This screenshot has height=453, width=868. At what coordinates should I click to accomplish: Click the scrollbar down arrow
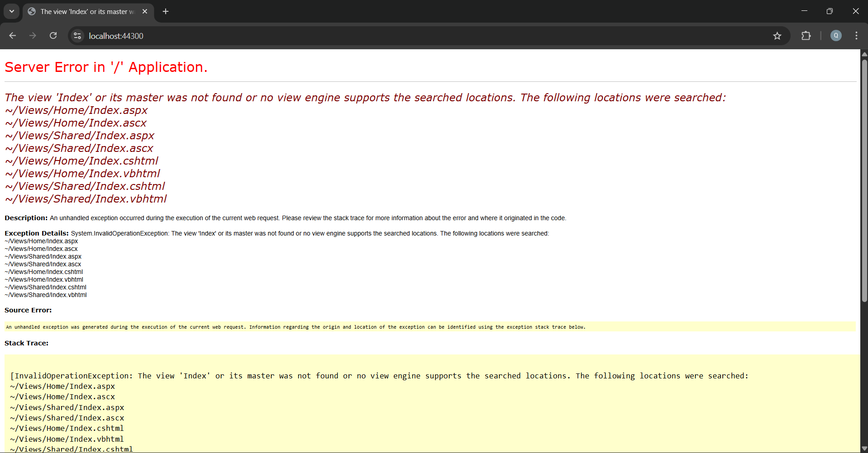point(864,449)
